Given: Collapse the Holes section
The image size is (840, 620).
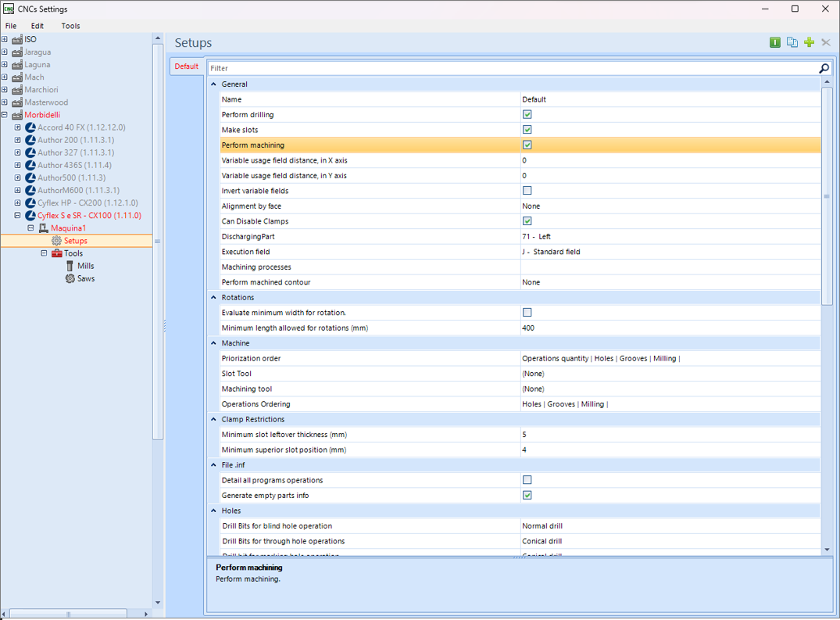Looking at the screenshot, I should pyautogui.click(x=214, y=511).
